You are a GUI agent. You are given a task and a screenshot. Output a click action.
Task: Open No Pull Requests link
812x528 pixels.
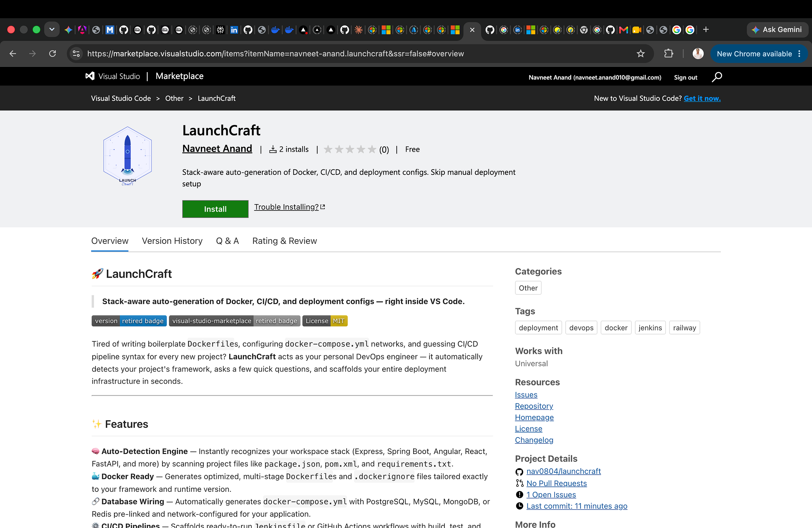tap(557, 483)
